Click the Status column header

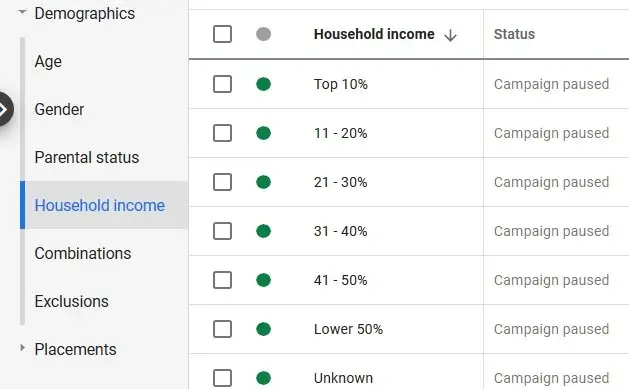(514, 34)
